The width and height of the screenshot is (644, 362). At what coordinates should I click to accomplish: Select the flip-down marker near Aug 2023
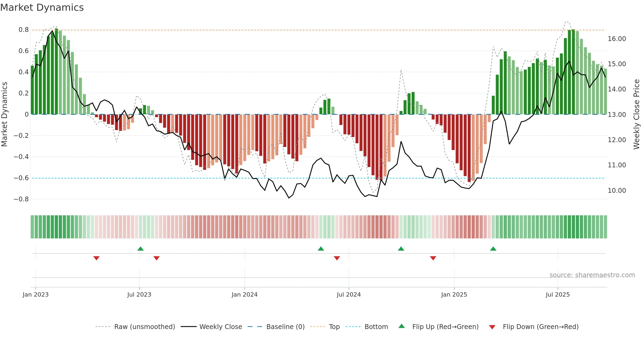coord(157,258)
